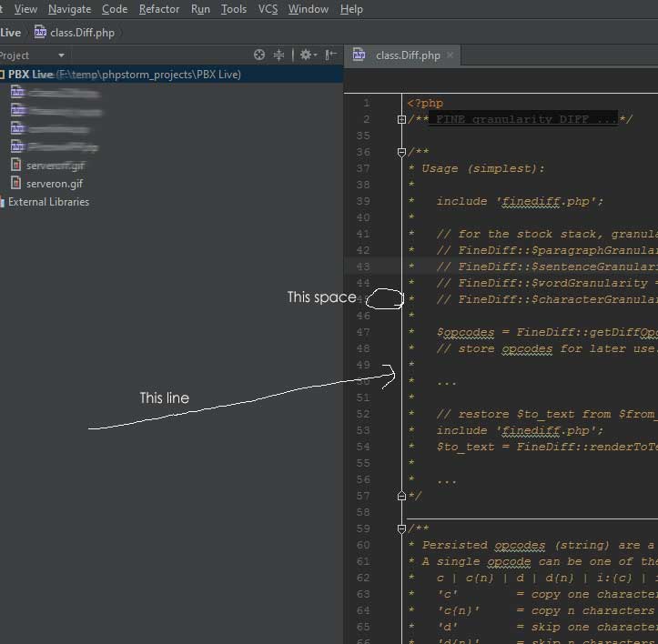Click the PHP file icon in breadcrumb
The height and width of the screenshot is (644, 658).
point(40,33)
